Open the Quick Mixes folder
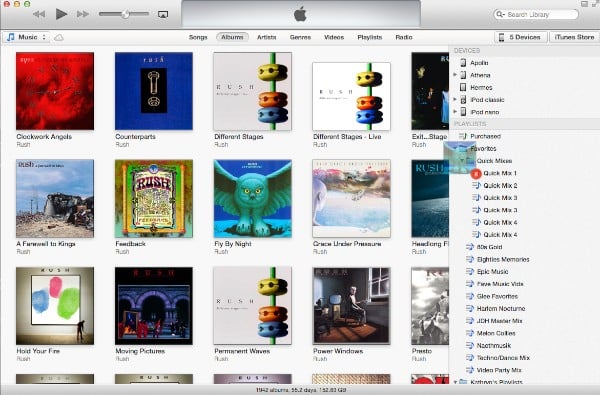This screenshot has height=395, width=600. pos(494,161)
